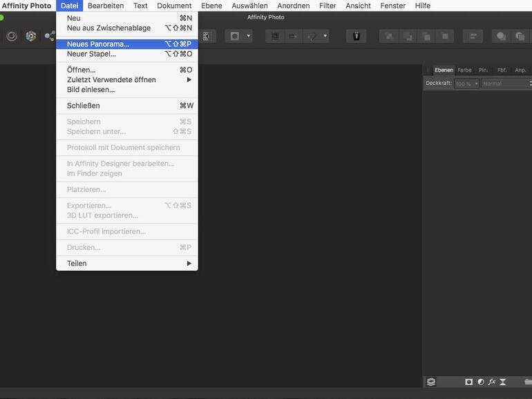This screenshot has height=399, width=532.
Task: Switch to the Farbe tab
Action: click(464, 70)
